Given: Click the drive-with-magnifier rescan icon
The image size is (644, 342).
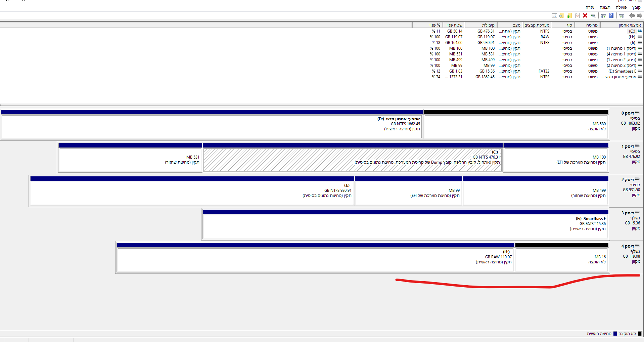Looking at the screenshot, I should 593,16.
